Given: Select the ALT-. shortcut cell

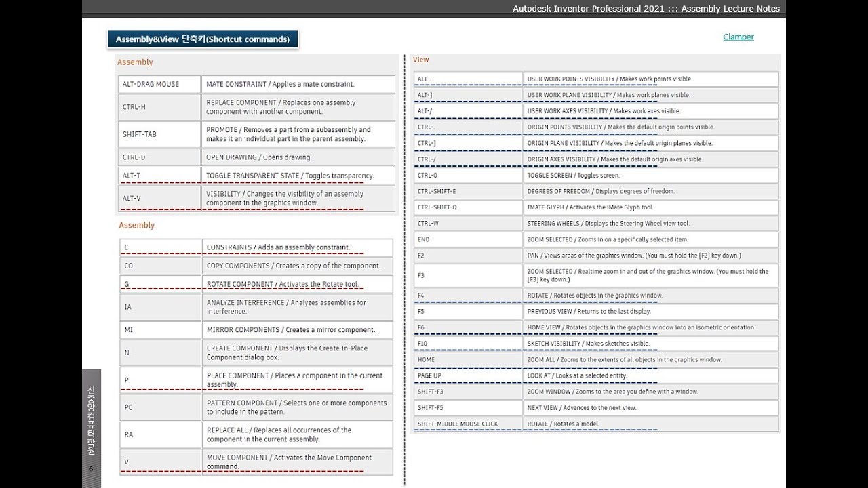Looking at the screenshot, I should click(469, 79).
